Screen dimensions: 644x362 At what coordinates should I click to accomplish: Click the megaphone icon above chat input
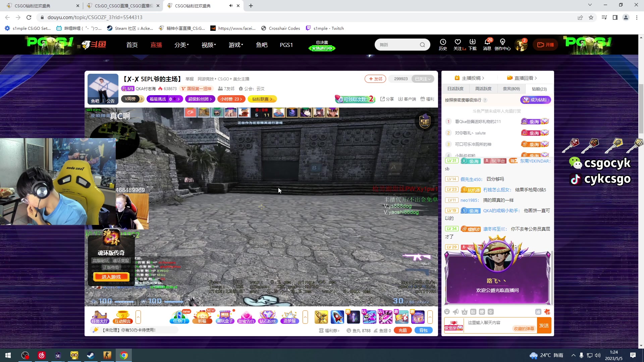coord(455,312)
